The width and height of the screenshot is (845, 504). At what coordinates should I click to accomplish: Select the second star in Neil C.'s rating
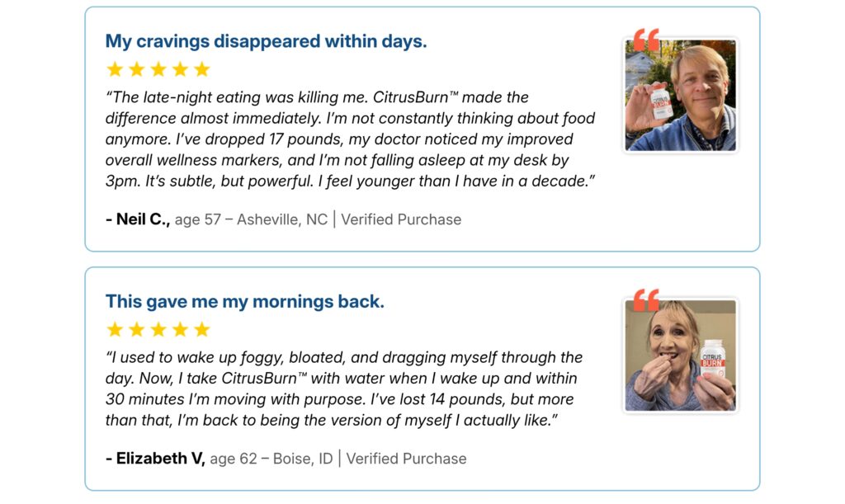[x=137, y=69]
